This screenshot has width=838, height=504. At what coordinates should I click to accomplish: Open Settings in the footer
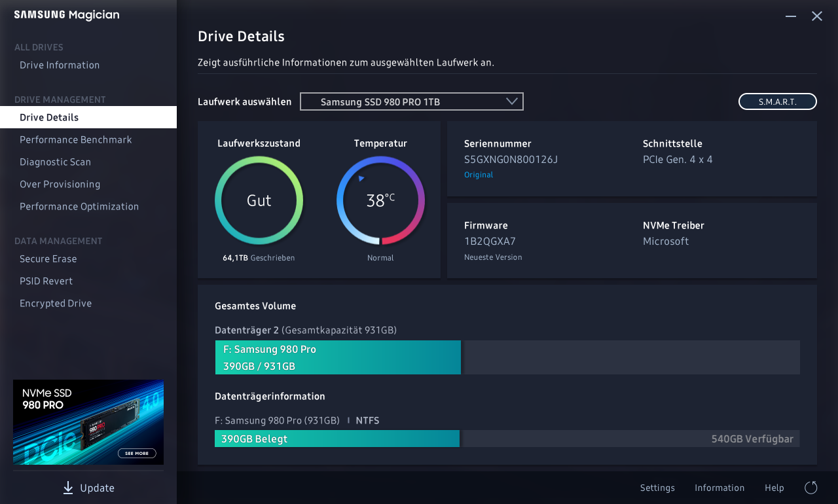point(657,488)
